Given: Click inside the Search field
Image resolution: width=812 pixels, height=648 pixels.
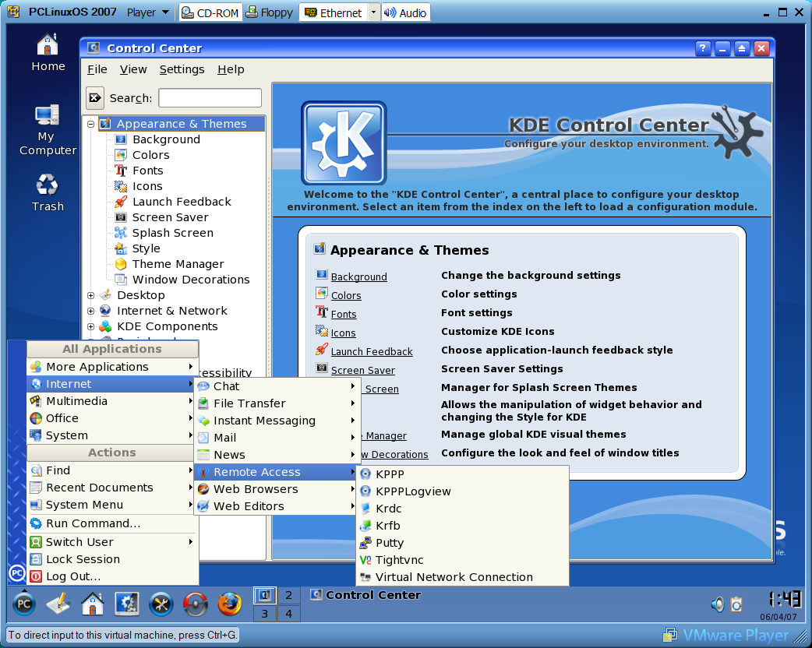Looking at the screenshot, I should [209, 97].
